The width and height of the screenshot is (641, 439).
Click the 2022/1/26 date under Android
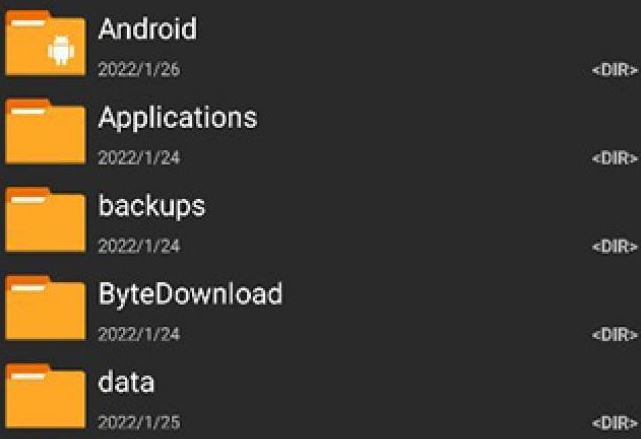click(x=139, y=70)
